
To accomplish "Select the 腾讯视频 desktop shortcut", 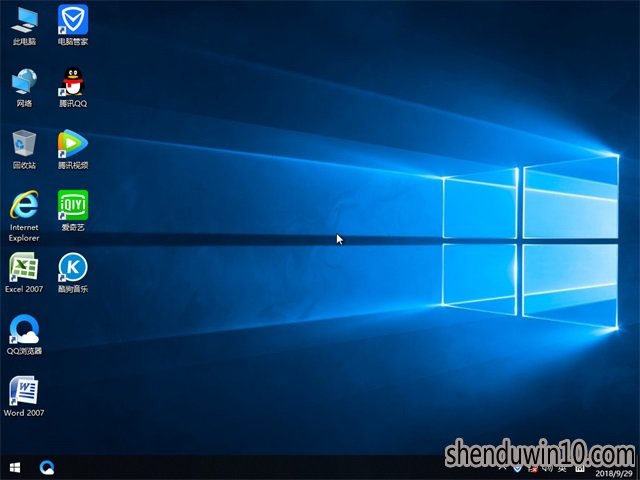I will coord(73,149).
